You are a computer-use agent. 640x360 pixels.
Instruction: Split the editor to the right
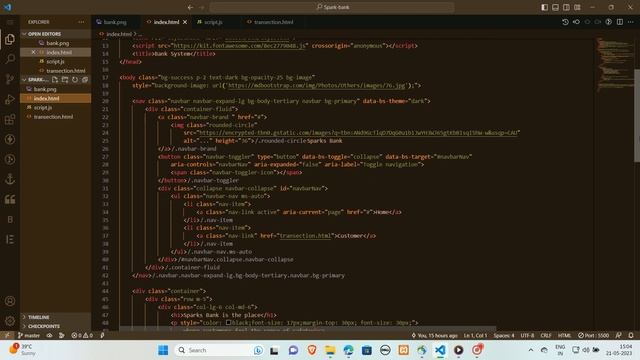620,22
